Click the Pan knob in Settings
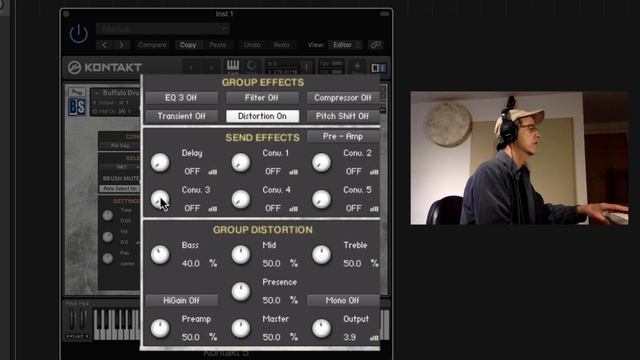Viewport: 640px width, 360px height. coord(108,258)
